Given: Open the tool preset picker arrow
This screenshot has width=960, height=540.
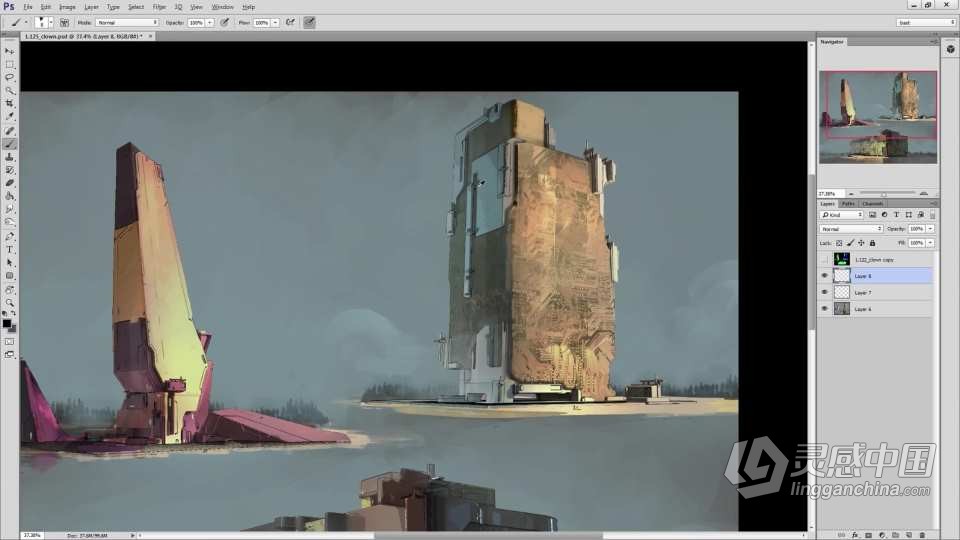Looking at the screenshot, I should click(x=26, y=22).
